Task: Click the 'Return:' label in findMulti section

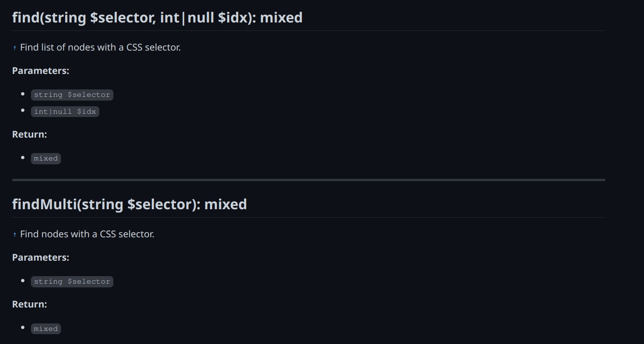Action: coord(30,305)
